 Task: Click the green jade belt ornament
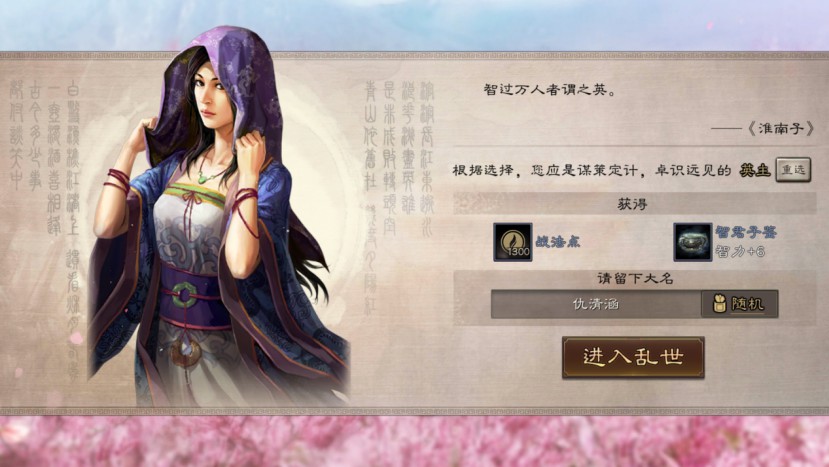coord(185,294)
